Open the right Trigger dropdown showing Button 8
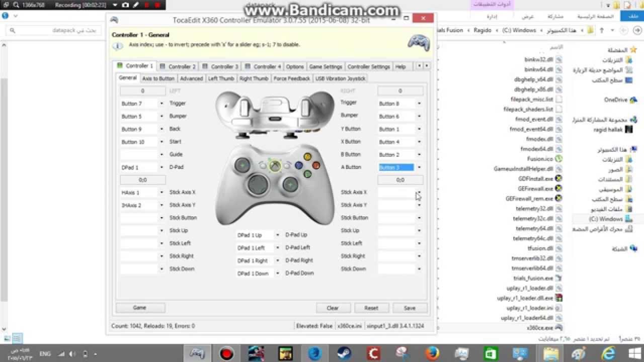 (x=419, y=104)
